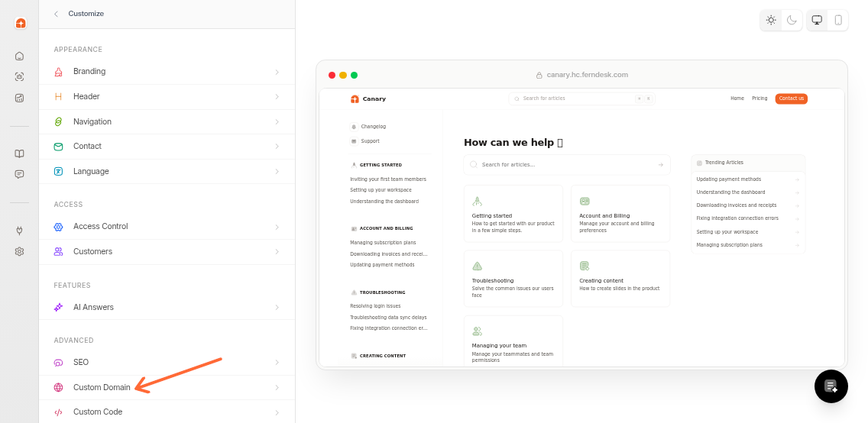The image size is (868, 423).
Task: Select the desktop preview mode
Action: 817,20
